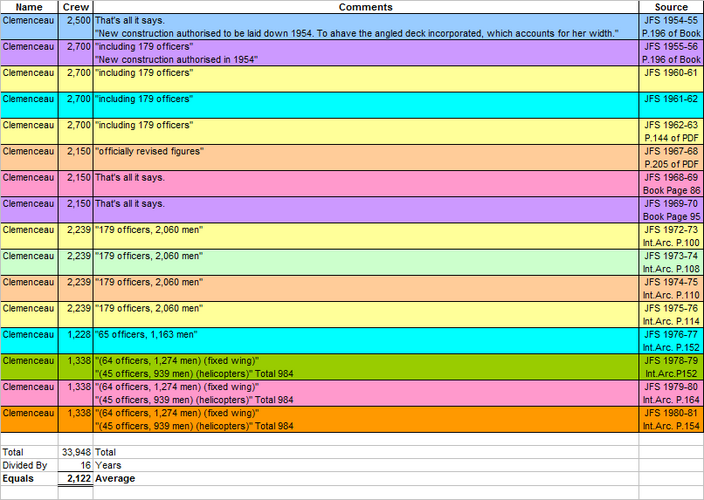Screen dimensions: 704x500
Task: Click the 33,948 total crew value
Action: (x=76, y=452)
